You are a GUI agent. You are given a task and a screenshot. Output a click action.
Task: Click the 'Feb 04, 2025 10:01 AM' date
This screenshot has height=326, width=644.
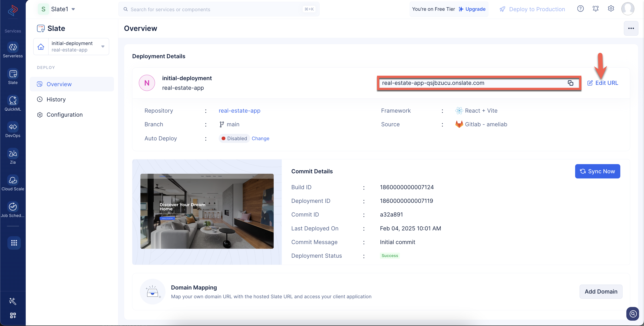pos(411,228)
